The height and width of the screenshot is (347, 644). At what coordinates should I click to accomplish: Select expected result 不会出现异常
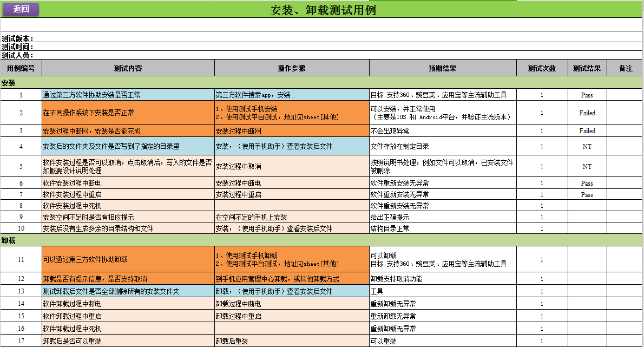pyautogui.click(x=443, y=131)
